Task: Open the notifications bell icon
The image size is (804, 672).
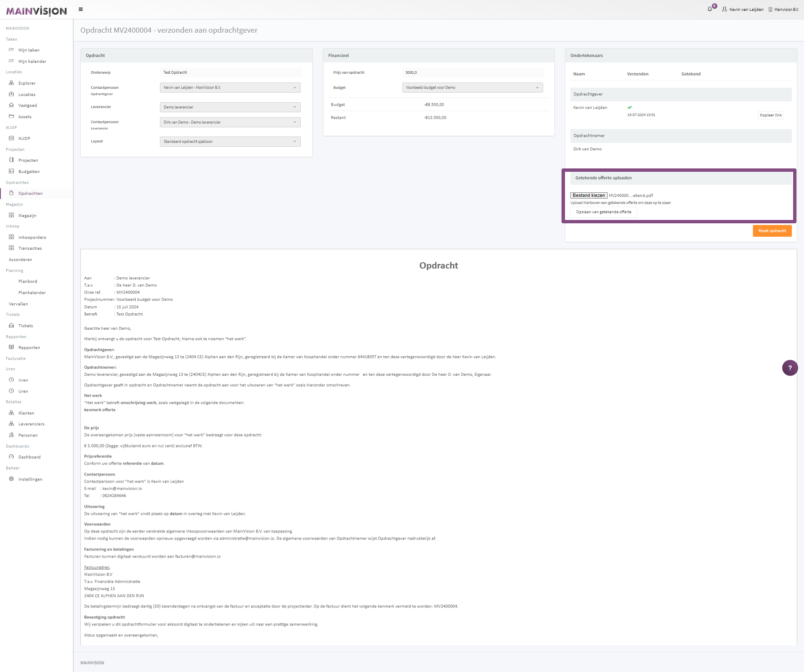Action: coord(710,9)
